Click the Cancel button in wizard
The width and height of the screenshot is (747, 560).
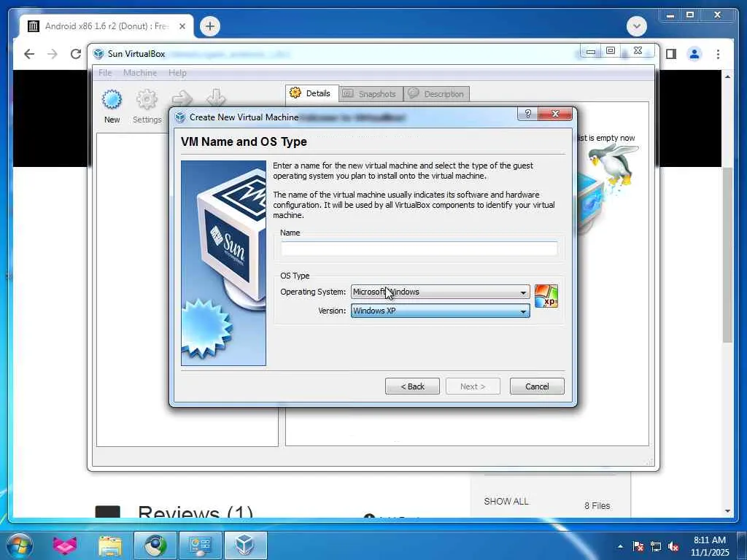click(x=537, y=386)
